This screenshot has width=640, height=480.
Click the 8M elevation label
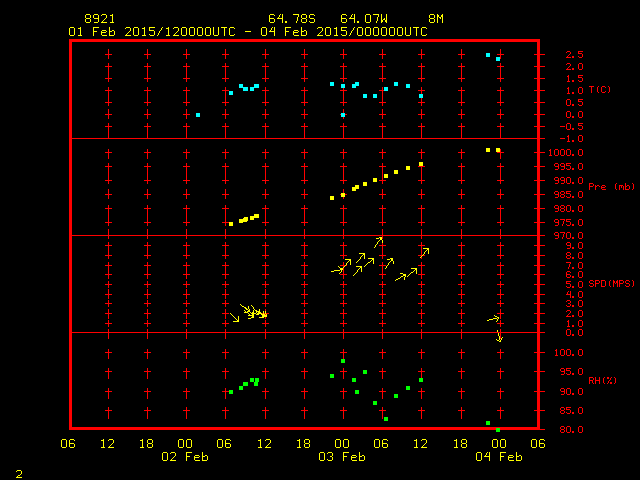tap(436, 19)
